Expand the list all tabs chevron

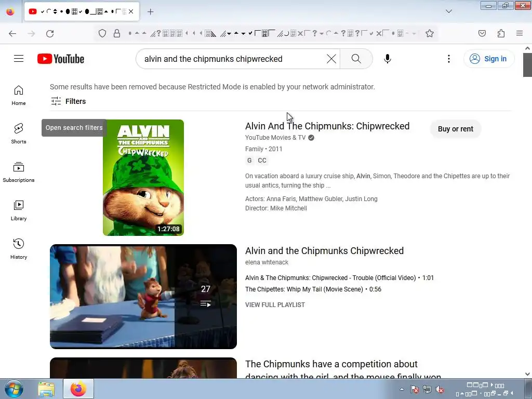(x=449, y=11)
